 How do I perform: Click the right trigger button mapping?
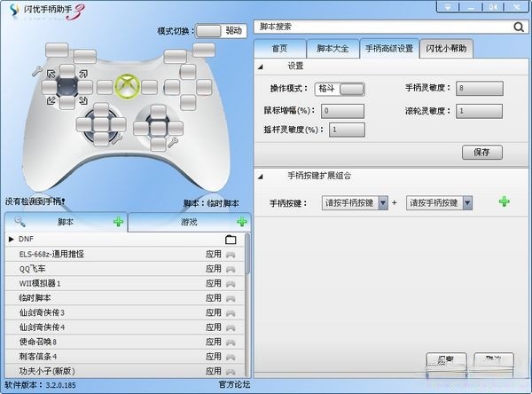(204, 51)
